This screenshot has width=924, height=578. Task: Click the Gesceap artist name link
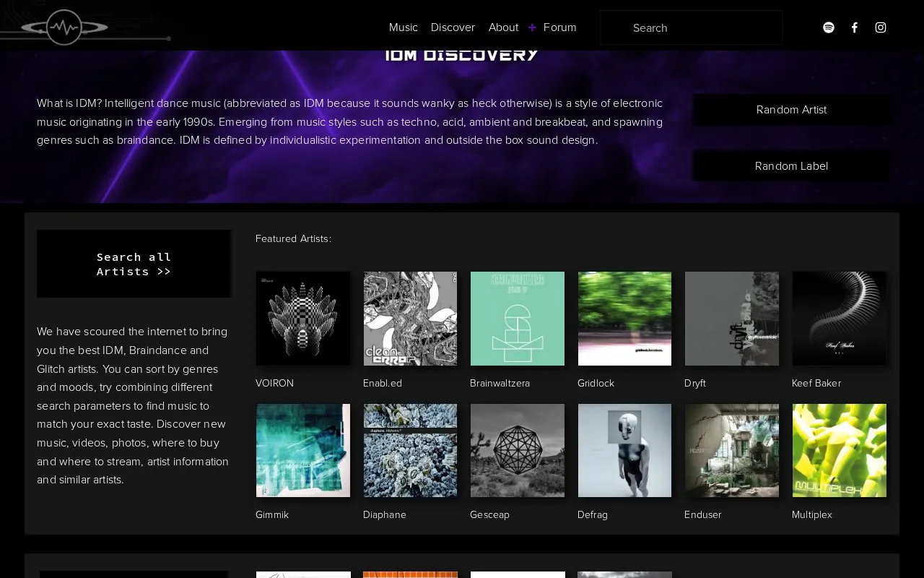489,514
